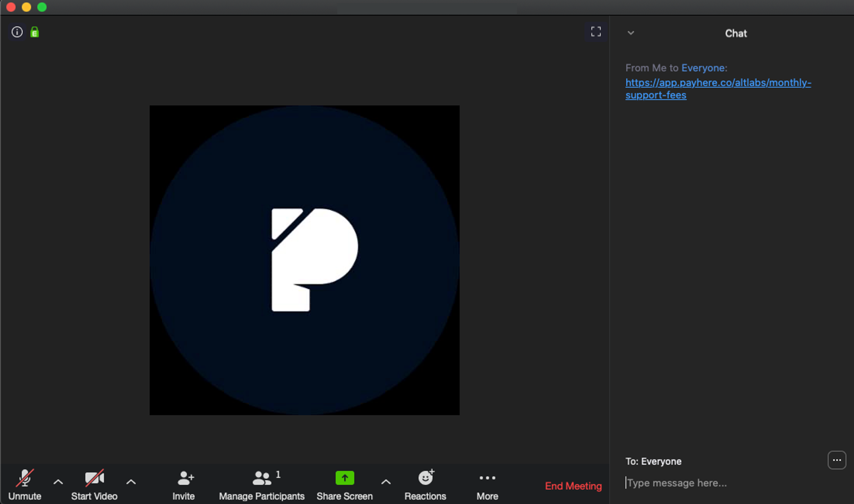Enter full screen mode

(596, 32)
